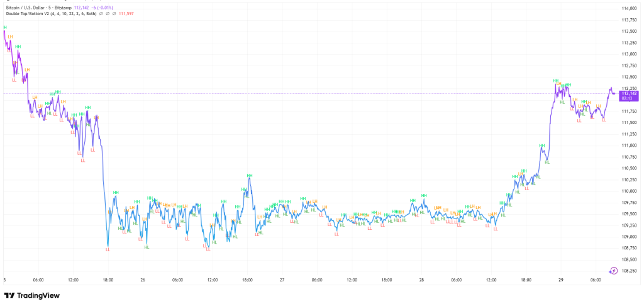Select date 28 on the time axis

pyautogui.click(x=422, y=280)
